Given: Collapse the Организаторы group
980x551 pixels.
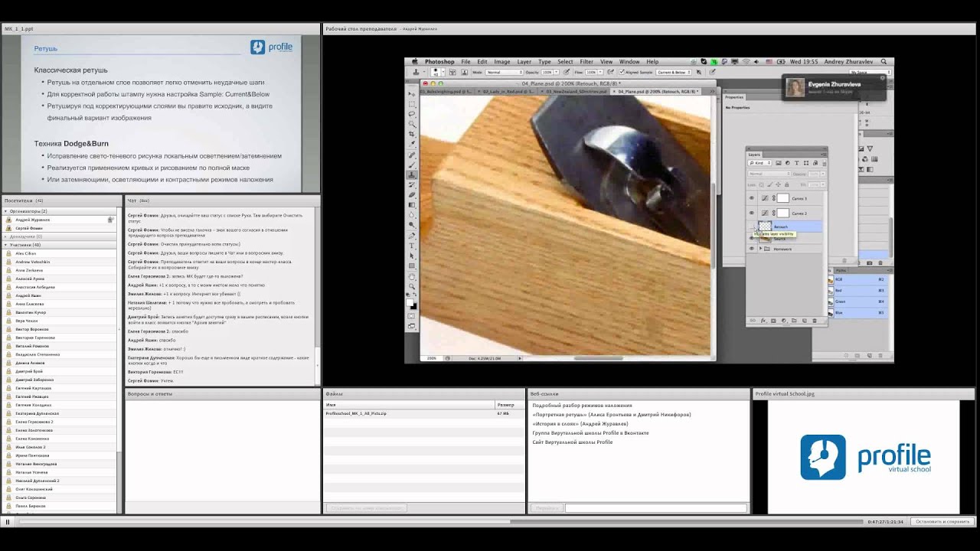Looking at the screenshot, I should coord(6,211).
